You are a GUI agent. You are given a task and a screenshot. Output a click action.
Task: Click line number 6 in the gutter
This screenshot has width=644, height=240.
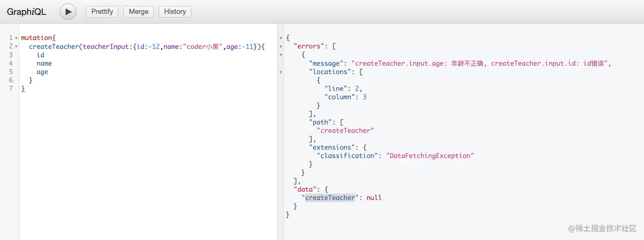pos(11,80)
